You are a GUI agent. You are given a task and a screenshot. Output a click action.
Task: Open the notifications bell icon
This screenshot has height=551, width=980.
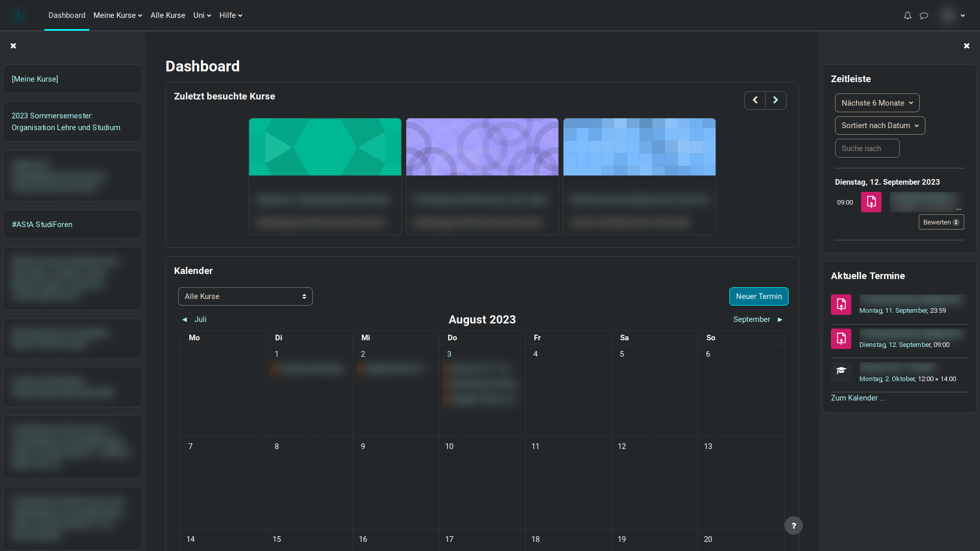[907, 15]
